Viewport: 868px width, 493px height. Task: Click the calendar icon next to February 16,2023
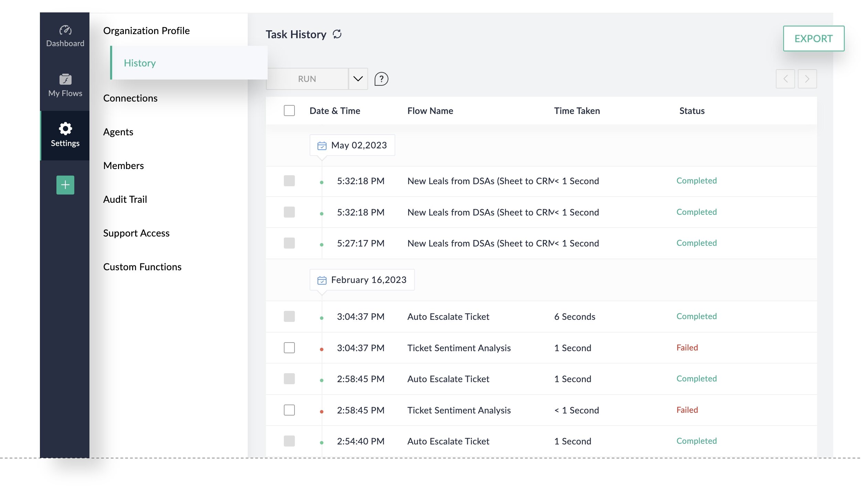tap(322, 280)
